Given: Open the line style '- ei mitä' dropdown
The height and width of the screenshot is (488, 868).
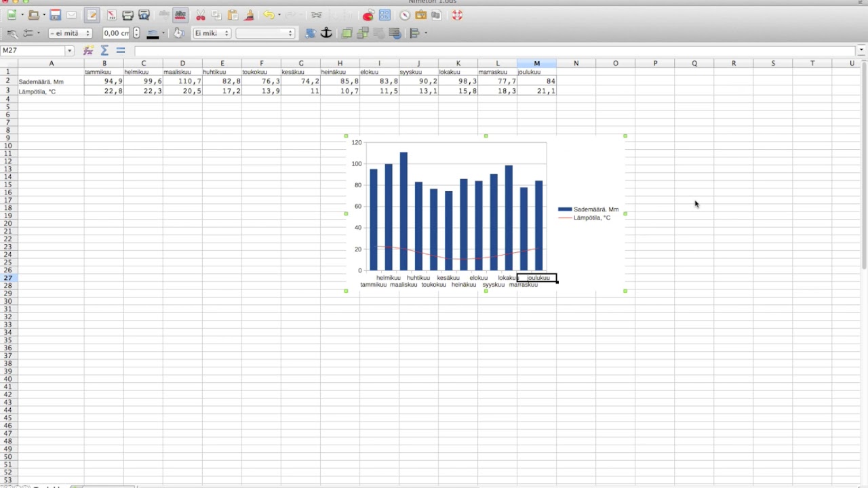Looking at the screenshot, I should pos(70,33).
